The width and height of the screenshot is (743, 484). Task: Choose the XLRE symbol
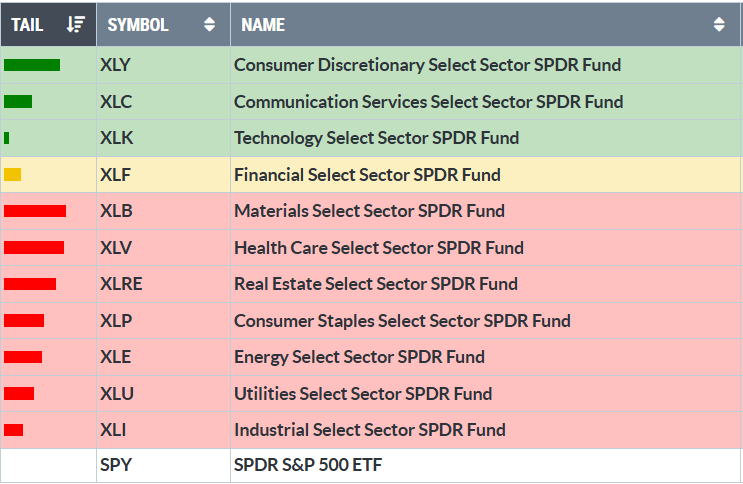click(x=121, y=284)
